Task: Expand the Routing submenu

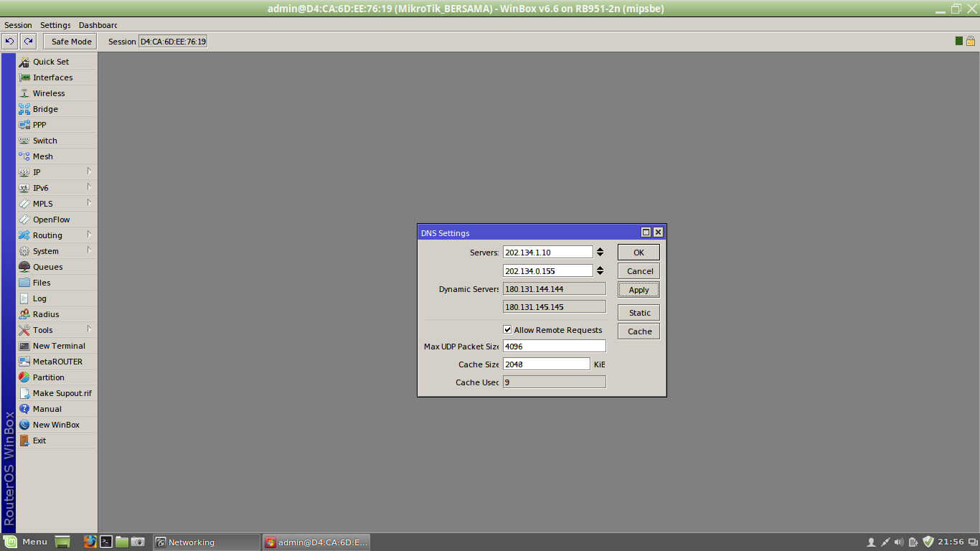Action: [x=57, y=235]
